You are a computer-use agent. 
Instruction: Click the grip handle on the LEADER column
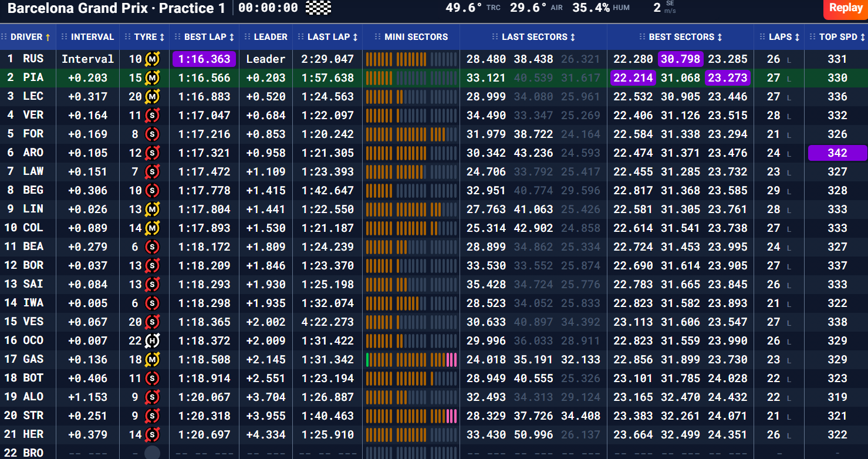pos(248,36)
